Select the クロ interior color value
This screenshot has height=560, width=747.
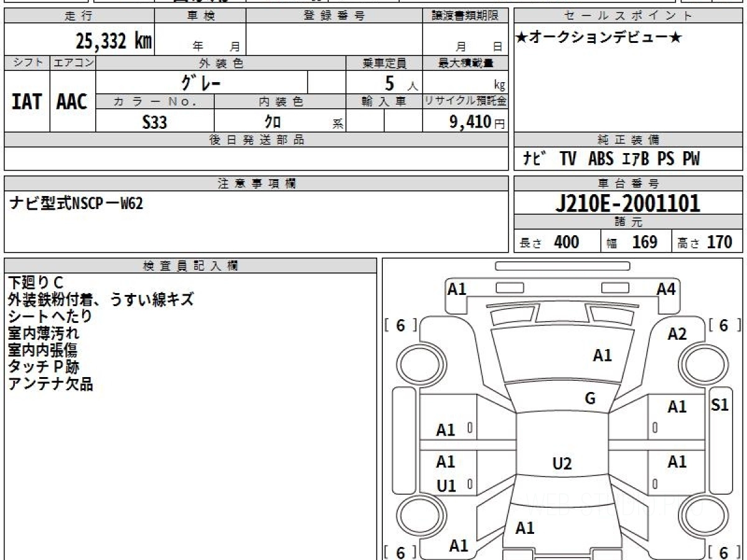pyautogui.click(x=273, y=121)
